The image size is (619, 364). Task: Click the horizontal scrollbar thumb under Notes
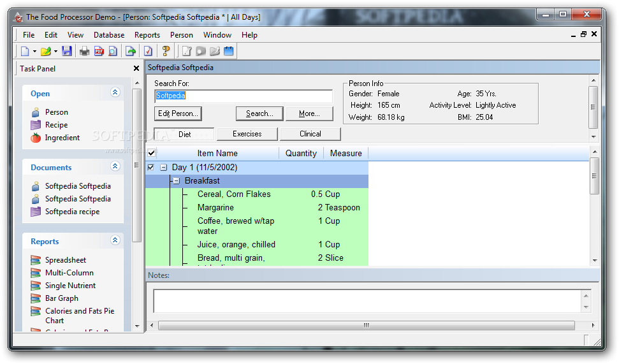(x=367, y=325)
